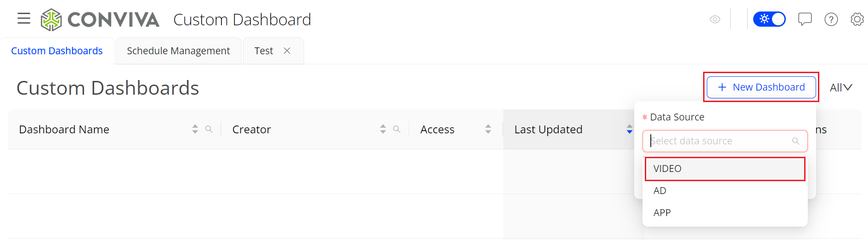Toggle the light/dark theme switch

[x=769, y=19]
